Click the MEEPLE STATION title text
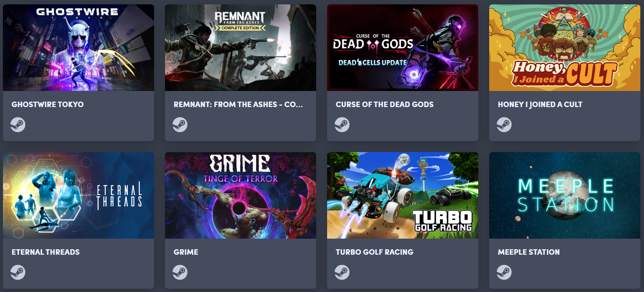644x292 pixels. (529, 252)
